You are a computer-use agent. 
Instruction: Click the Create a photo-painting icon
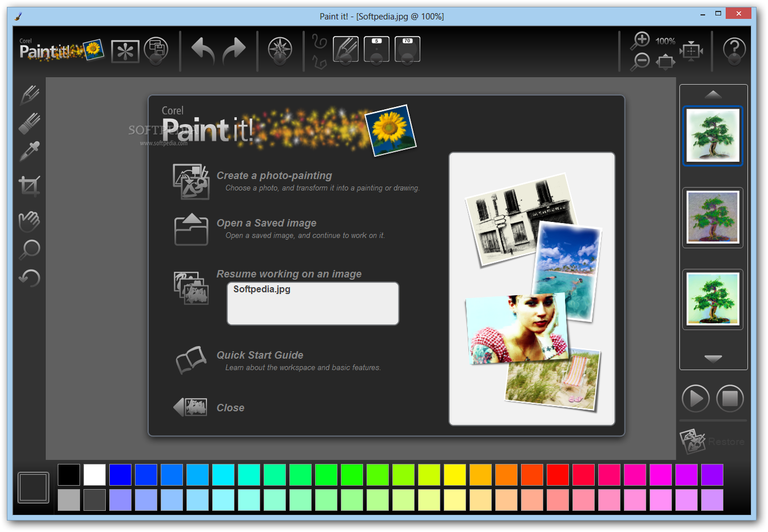click(x=191, y=181)
